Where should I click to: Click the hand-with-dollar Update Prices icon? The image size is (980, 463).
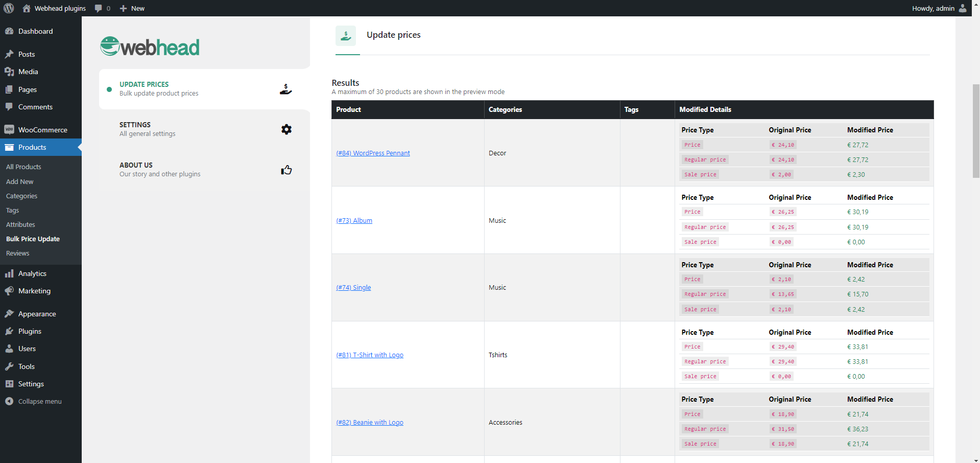point(286,89)
